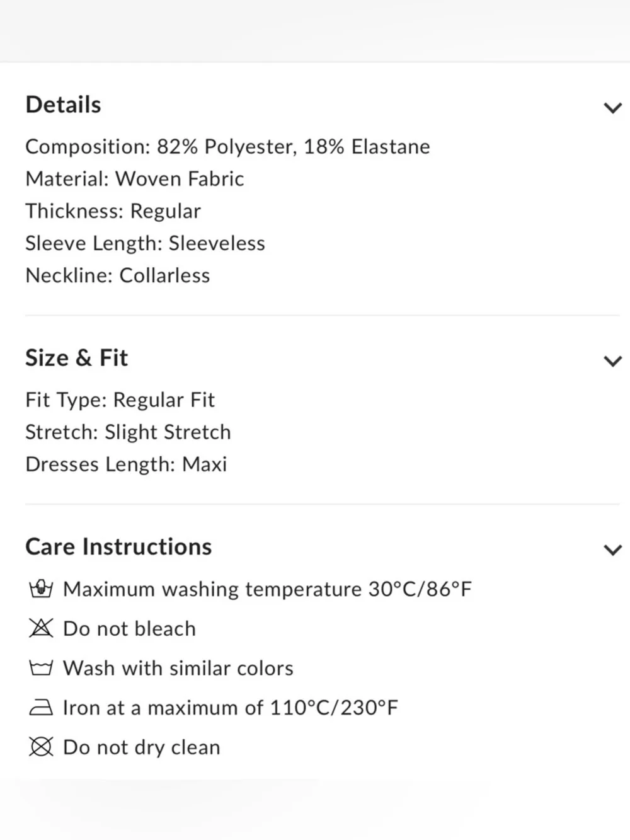Select the Details section heading
The image size is (630, 840).
click(x=63, y=105)
